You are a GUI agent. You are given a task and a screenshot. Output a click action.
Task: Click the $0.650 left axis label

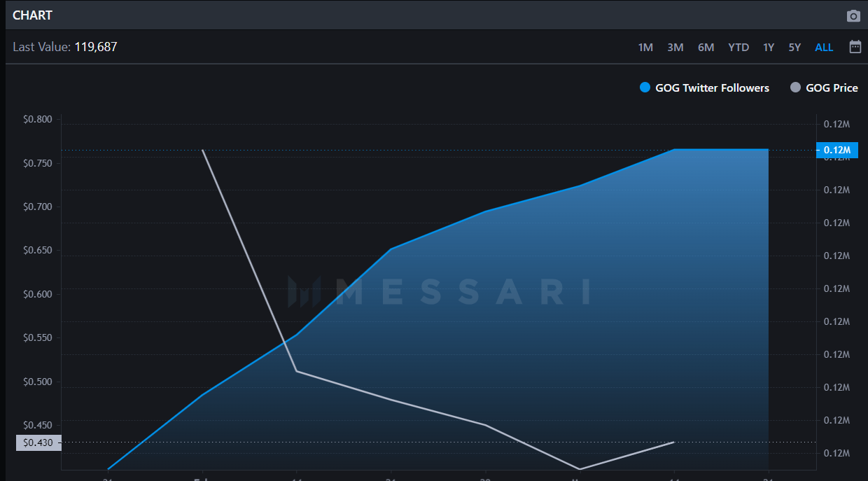[x=38, y=251]
